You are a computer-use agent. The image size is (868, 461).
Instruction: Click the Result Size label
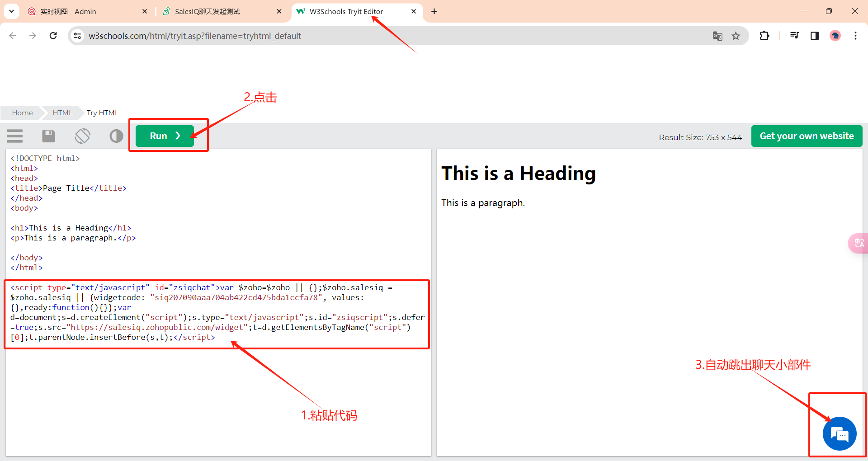(700, 137)
